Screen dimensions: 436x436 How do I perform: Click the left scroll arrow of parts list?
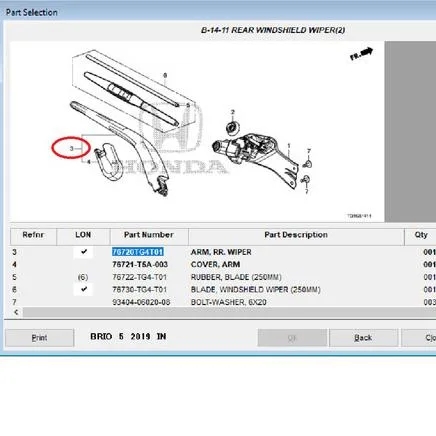coord(16,312)
